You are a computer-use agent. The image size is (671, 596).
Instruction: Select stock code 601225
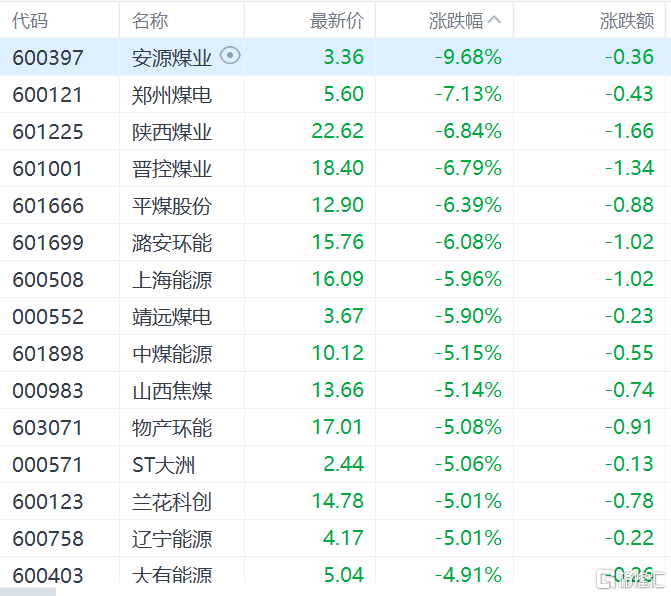point(48,132)
